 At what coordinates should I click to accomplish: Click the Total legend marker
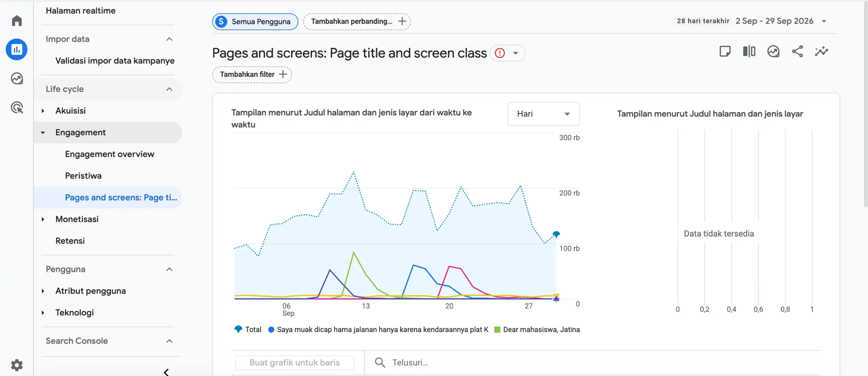click(x=238, y=329)
